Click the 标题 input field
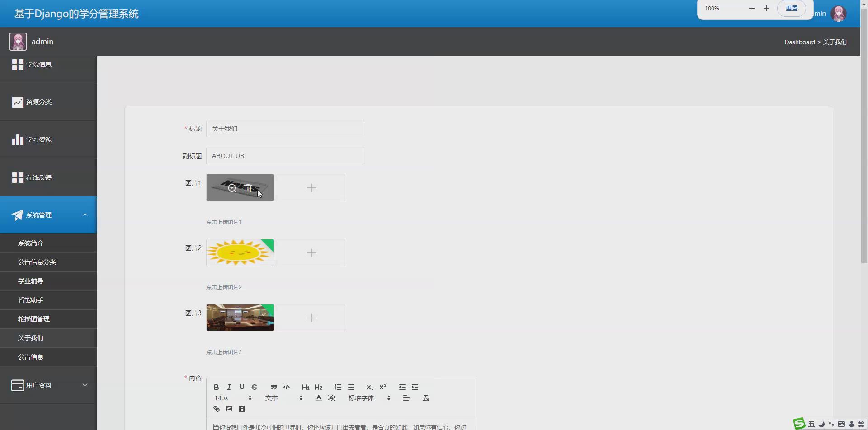 pyautogui.click(x=285, y=129)
